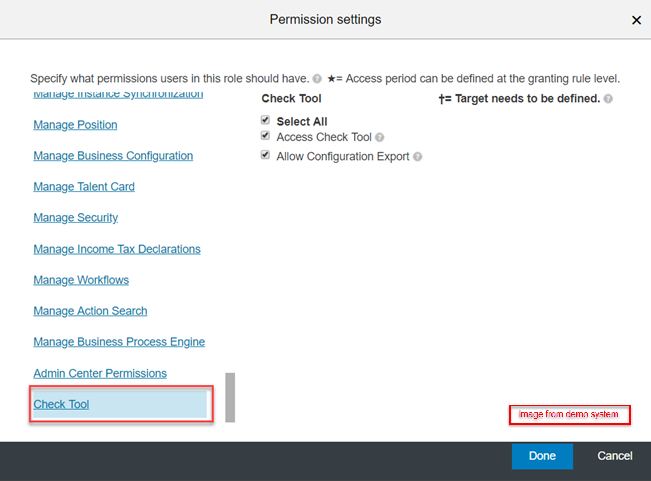This screenshot has height=481, width=651.
Task: Click help icon beside Access Check Tool
Action: coord(379,137)
